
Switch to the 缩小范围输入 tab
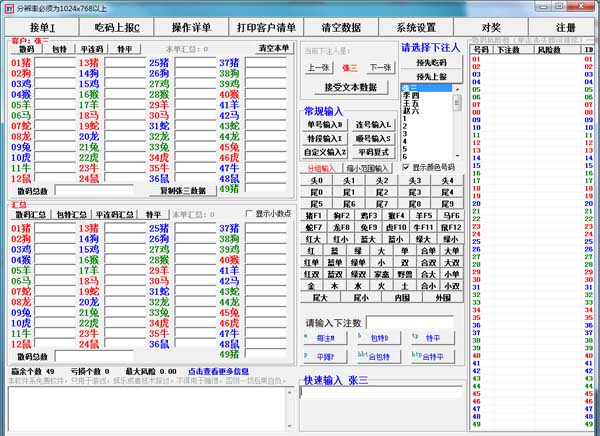pyautogui.click(x=369, y=168)
